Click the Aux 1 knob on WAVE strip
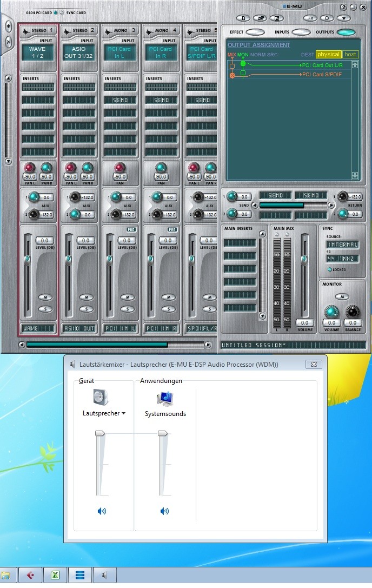Image resolution: width=372 pixels, height=588 pixels. [34, 196]
